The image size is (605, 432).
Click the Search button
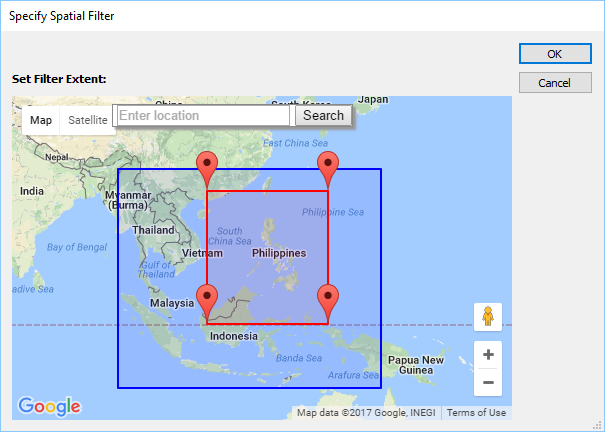(x=323, y=115)
